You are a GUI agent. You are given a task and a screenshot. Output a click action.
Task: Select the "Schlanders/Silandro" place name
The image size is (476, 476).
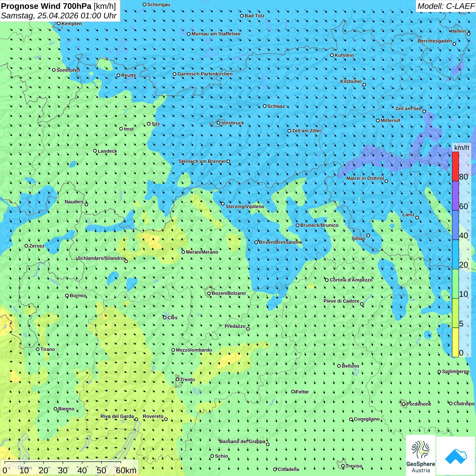tap(101, 258)
